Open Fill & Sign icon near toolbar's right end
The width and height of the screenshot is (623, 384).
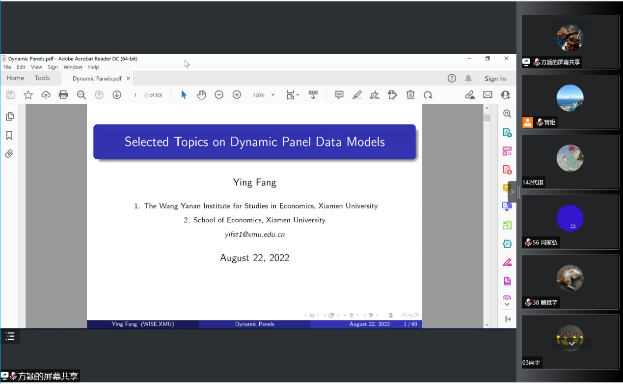click(470, 95)
